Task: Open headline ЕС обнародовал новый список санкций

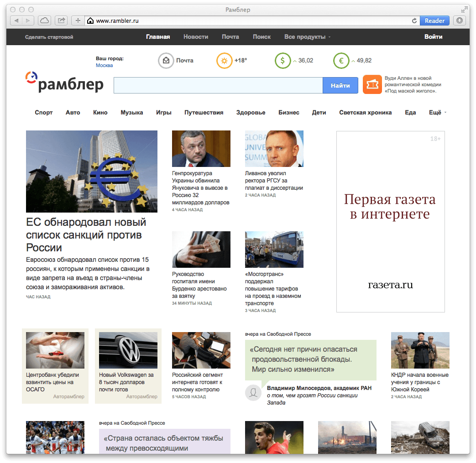Action: click(x=86, y=235)
